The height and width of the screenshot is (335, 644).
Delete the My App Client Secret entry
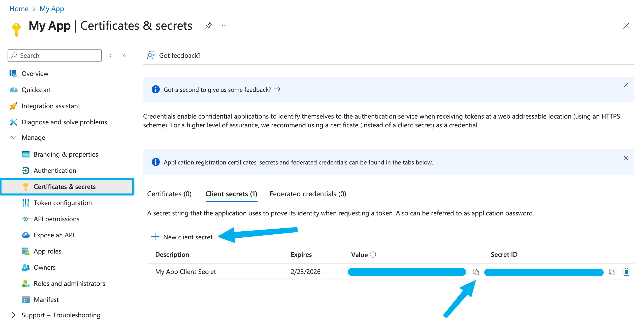[x=626, y=272]
